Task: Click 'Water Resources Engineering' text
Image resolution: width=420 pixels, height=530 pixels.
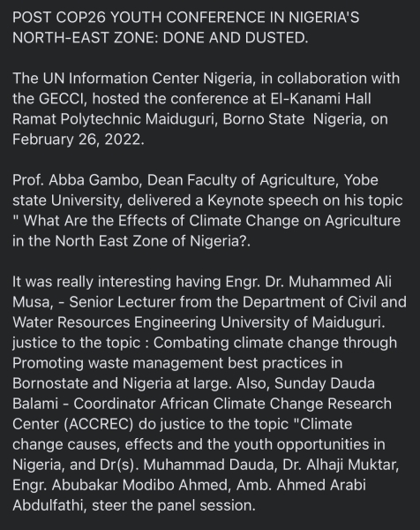Action: point(115,322)
